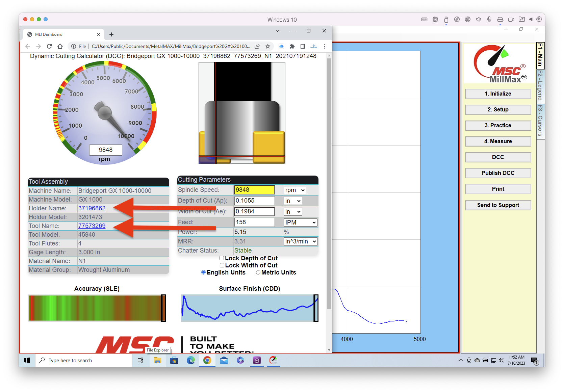Image resolution: width=564 pixels, height=392 pixels.
Task: Open a new browser tab
Action: pyautogui.click(x=111, y=34)
